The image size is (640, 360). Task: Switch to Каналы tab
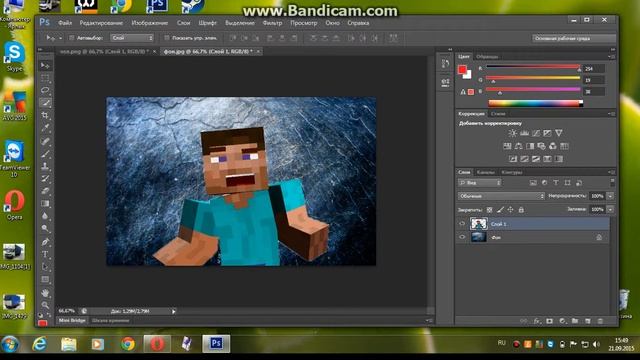[485, 172]
